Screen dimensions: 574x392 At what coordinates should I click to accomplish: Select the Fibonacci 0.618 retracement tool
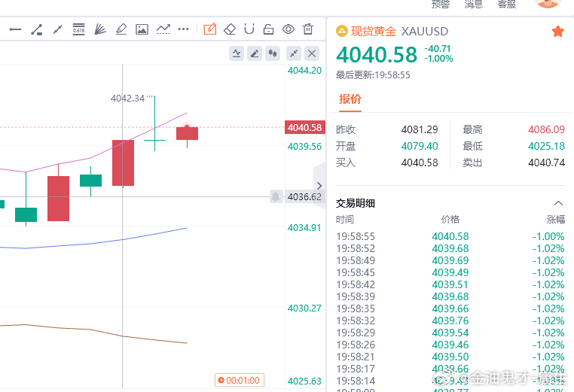(x=78, y=29)
